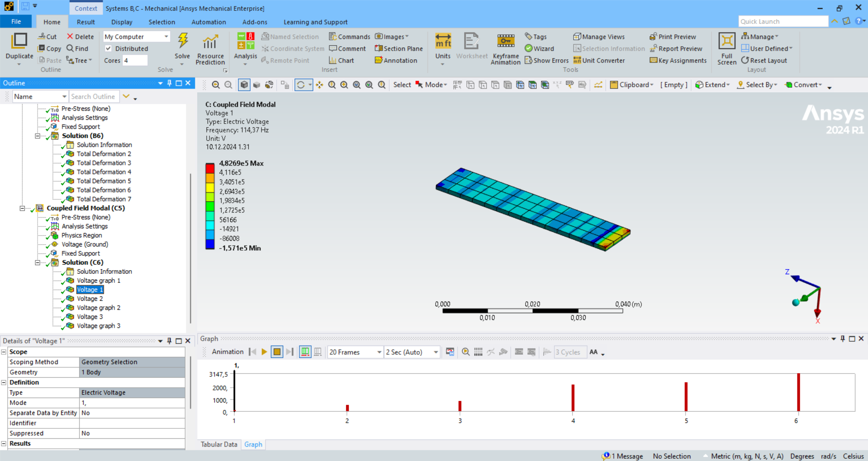The width and height of the screenshot is (868, 461).
Task: Go to next animation frame
Action: click(289, 352)
